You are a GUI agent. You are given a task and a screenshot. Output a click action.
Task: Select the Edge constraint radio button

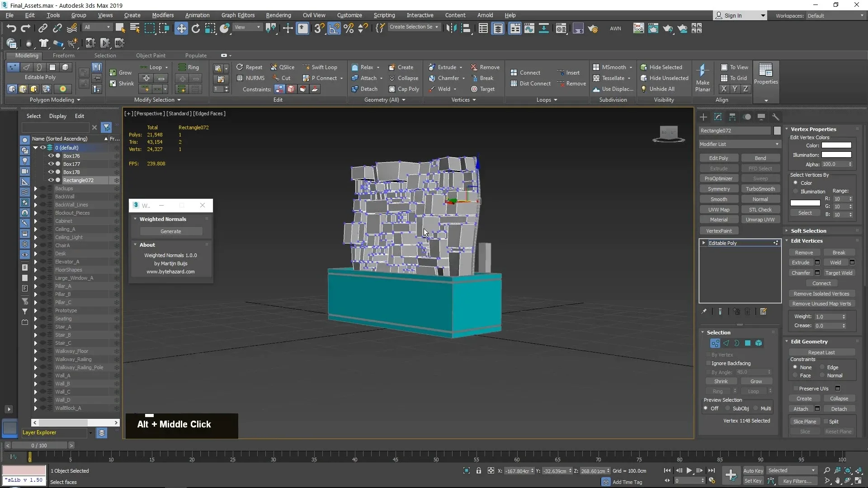coord(822,367)
